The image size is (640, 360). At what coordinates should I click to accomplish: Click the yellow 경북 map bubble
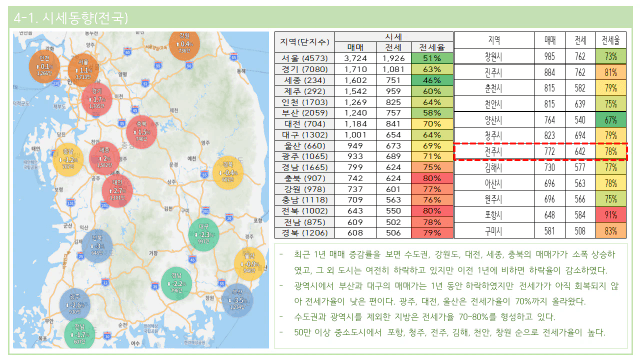(x=228, y=173)
